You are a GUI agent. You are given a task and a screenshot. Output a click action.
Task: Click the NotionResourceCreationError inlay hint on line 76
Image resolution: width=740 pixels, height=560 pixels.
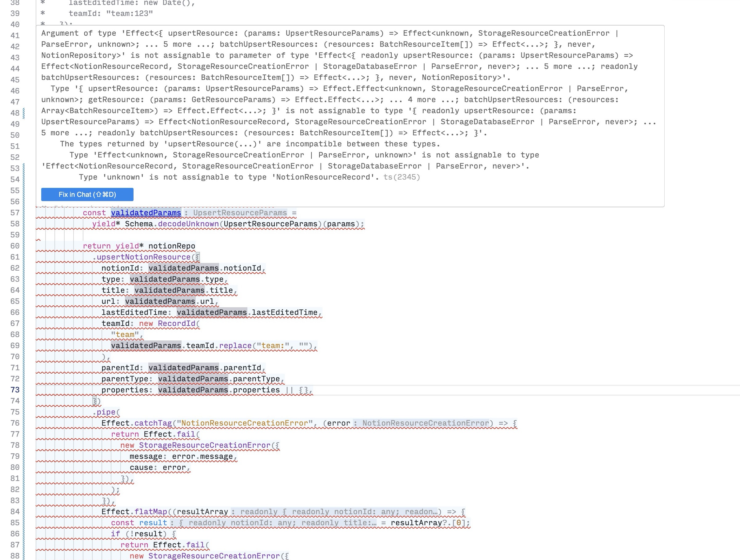426,423
